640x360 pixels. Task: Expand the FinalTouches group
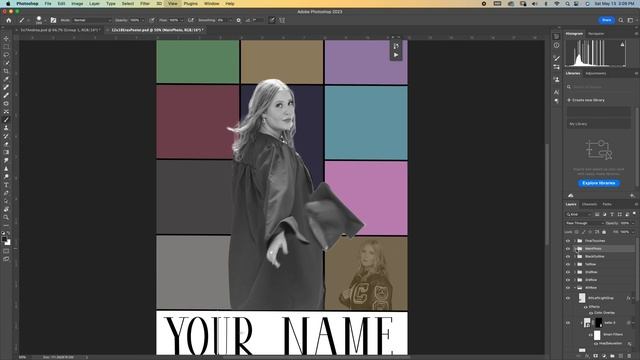[x=575, y=241]
